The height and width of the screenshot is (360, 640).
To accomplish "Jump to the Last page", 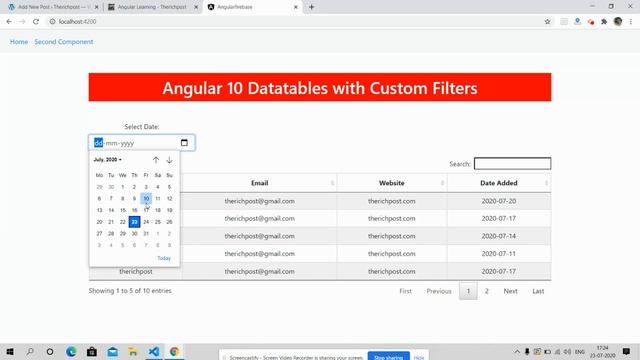I will point(538,291).
